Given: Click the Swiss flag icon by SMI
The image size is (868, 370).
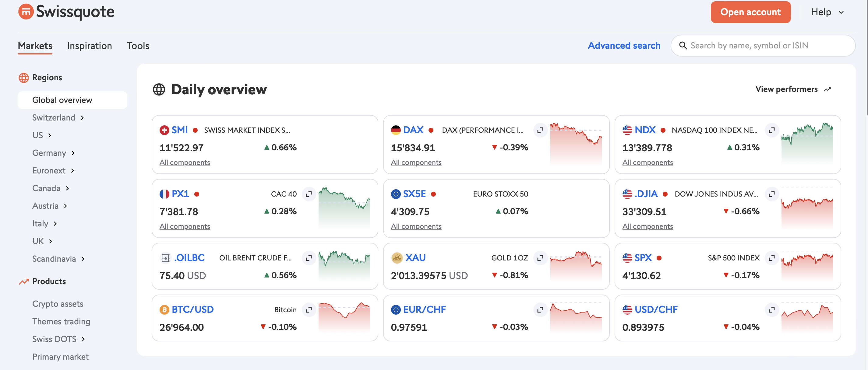Looking at the screenshot, I should pos(164,130).
